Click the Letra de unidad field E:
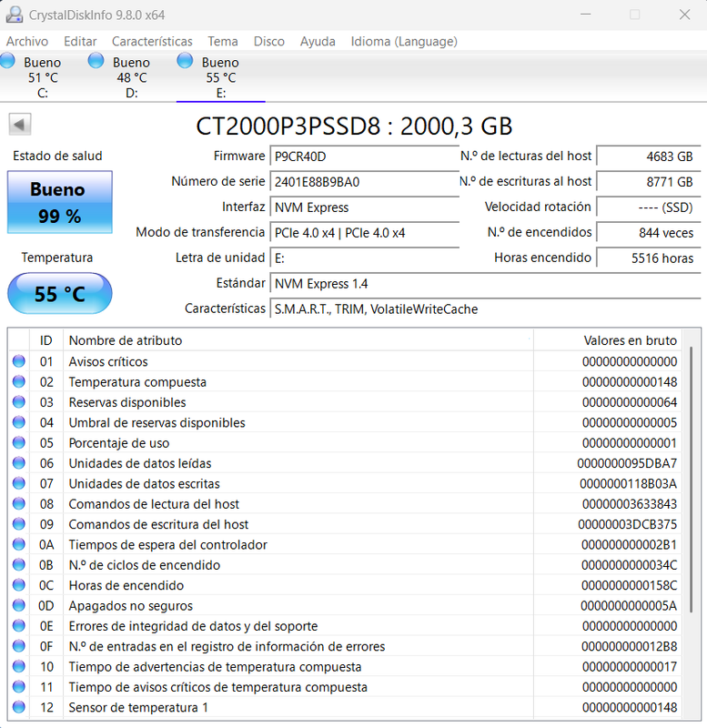Image resolution: width=707 pixels, height=728 pixels. point(364,258)
